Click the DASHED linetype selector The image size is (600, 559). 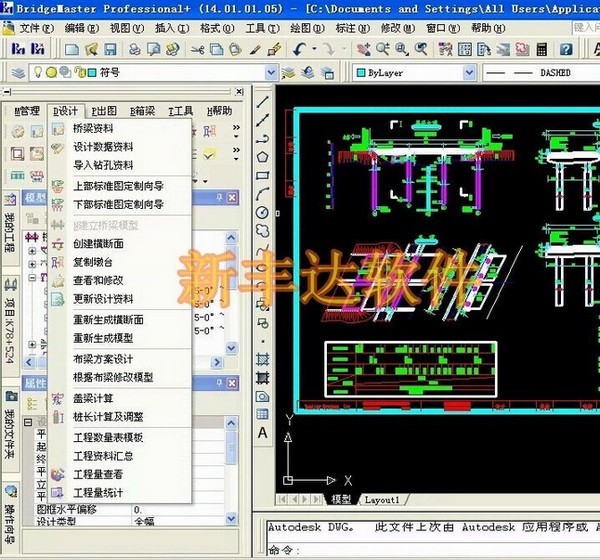(x=540, y=73)
